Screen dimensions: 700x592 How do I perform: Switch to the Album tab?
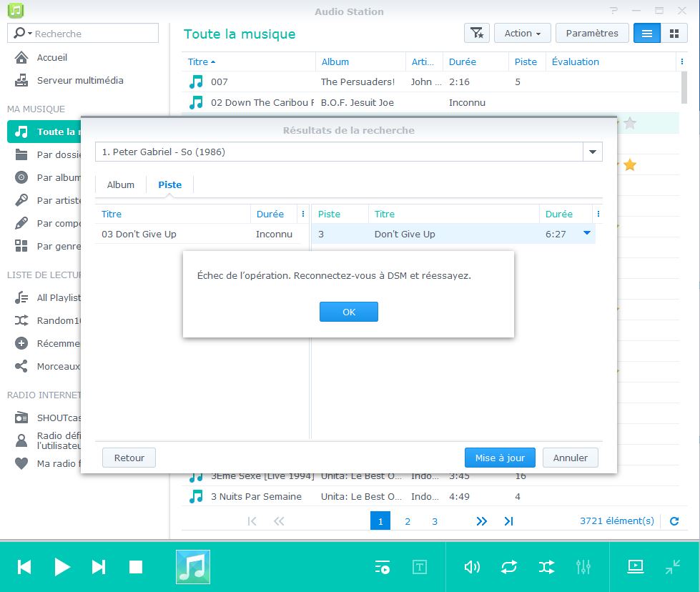coord(121,184)
